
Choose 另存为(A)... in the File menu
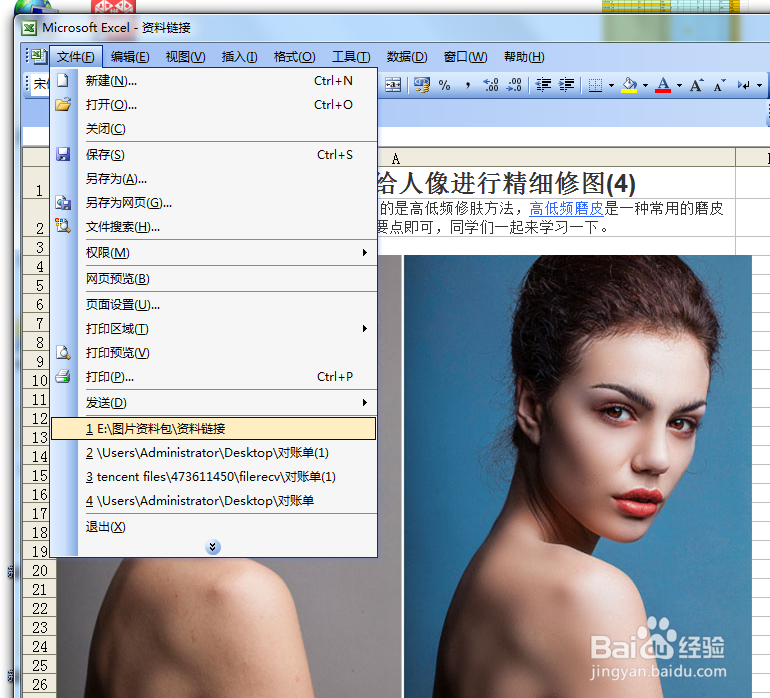(214, 179)
